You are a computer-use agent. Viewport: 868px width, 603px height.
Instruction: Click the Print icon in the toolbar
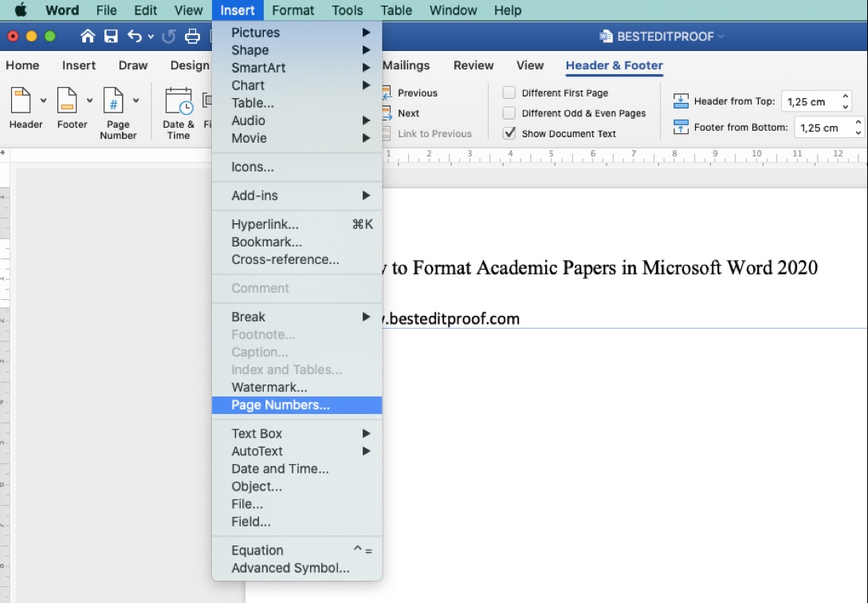[x=191, y=36]
